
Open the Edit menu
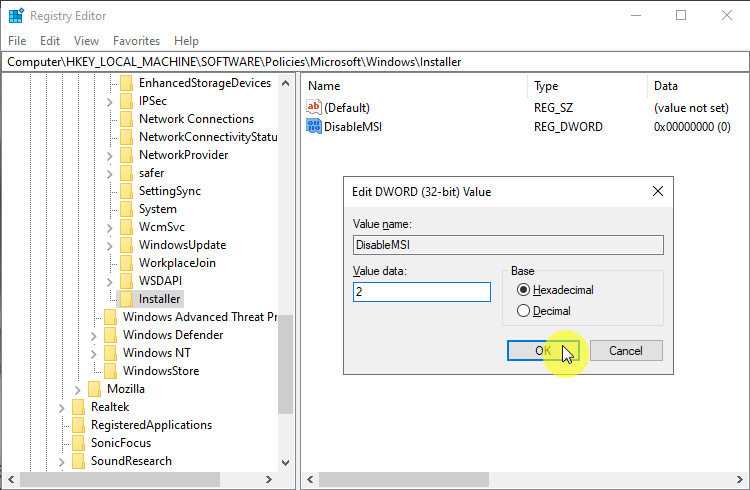click(x=50, y=41)
